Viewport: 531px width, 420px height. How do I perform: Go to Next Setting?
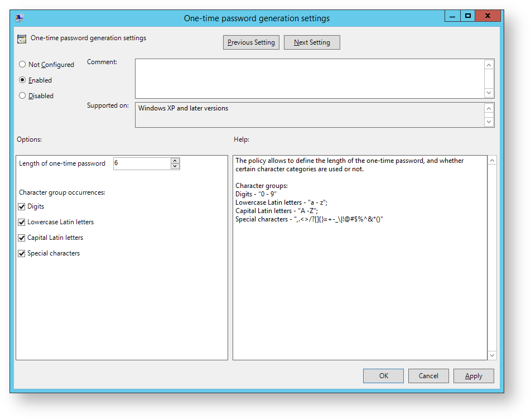pos(312,42)
